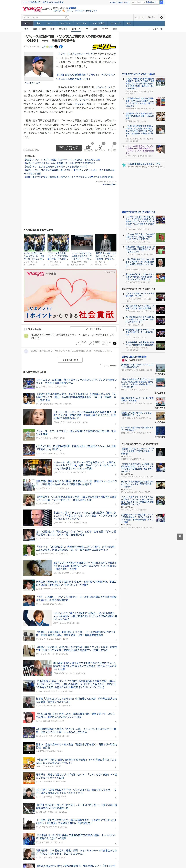The height and width of the screenshot is (868, 186).
Task: Open the 経済 category tab
Action: [52, 29]
